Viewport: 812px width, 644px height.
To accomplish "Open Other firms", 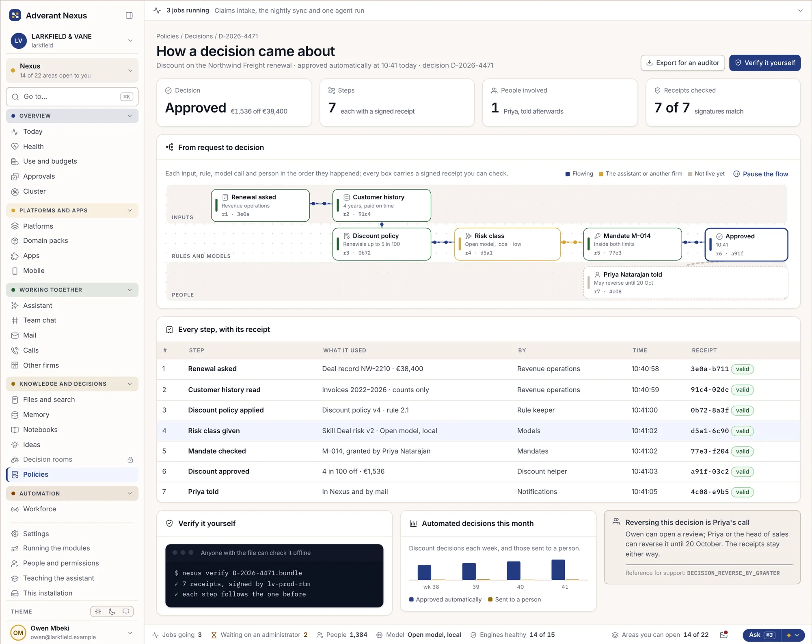I will point(72,365).
